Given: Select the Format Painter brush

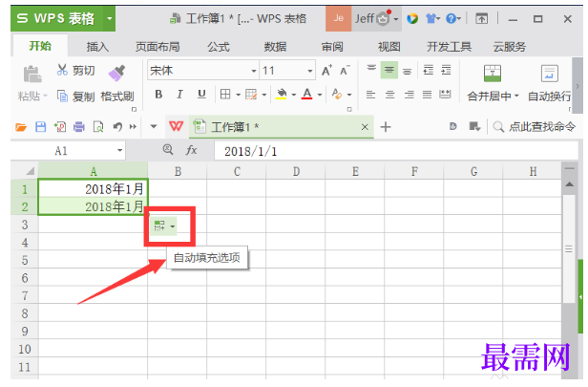Looking at the screenshot, I should pos(117,73).
